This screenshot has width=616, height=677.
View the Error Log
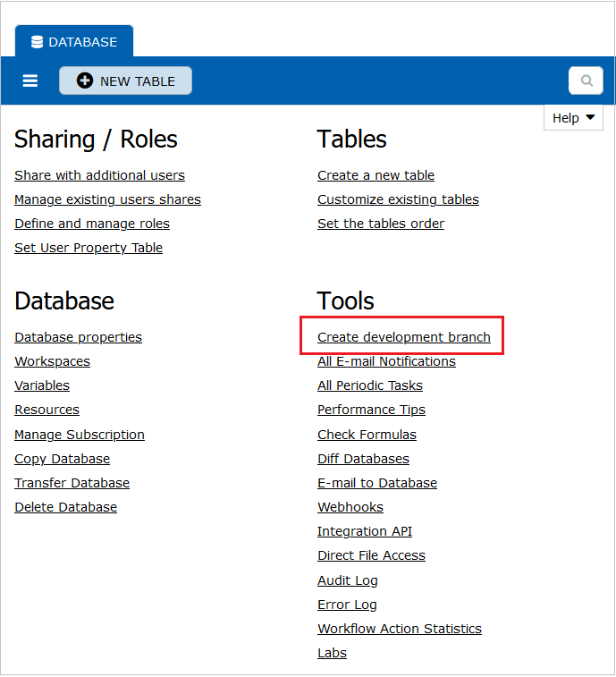(347, 605)
